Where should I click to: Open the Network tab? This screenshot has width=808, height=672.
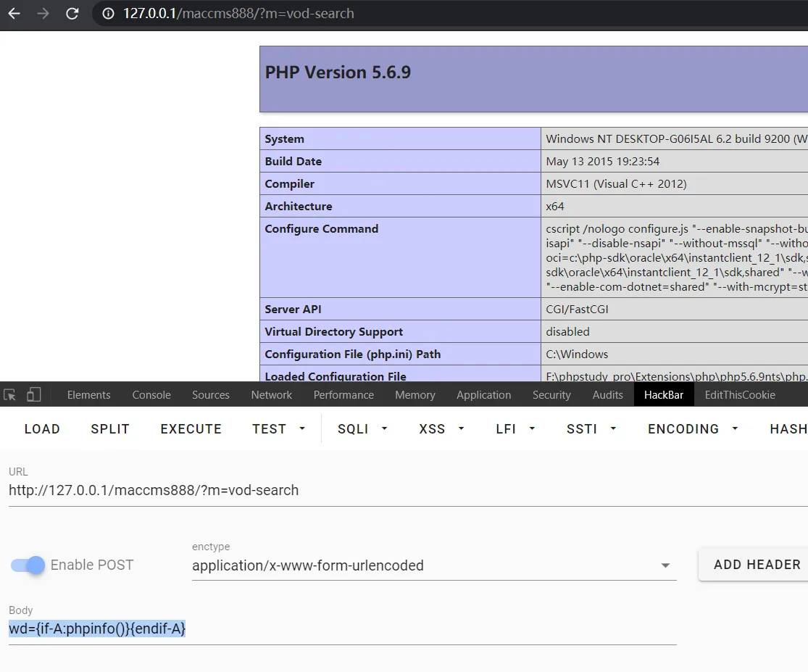pos(272,395)
